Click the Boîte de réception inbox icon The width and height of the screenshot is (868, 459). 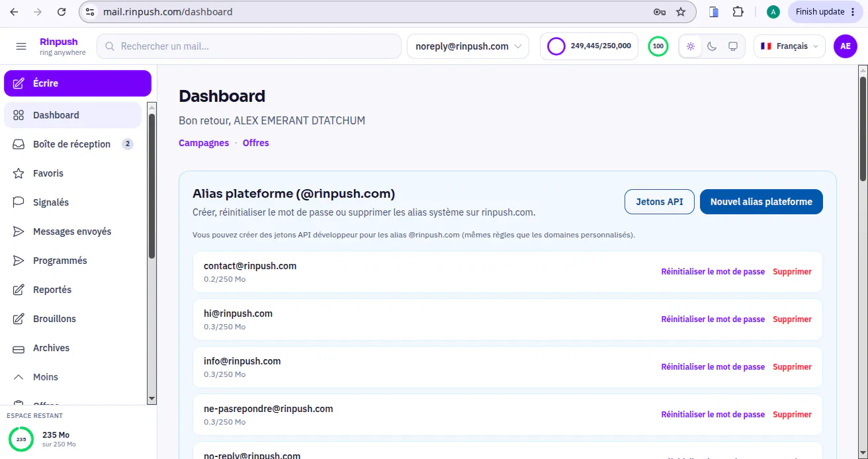click(x=19, y=144)
